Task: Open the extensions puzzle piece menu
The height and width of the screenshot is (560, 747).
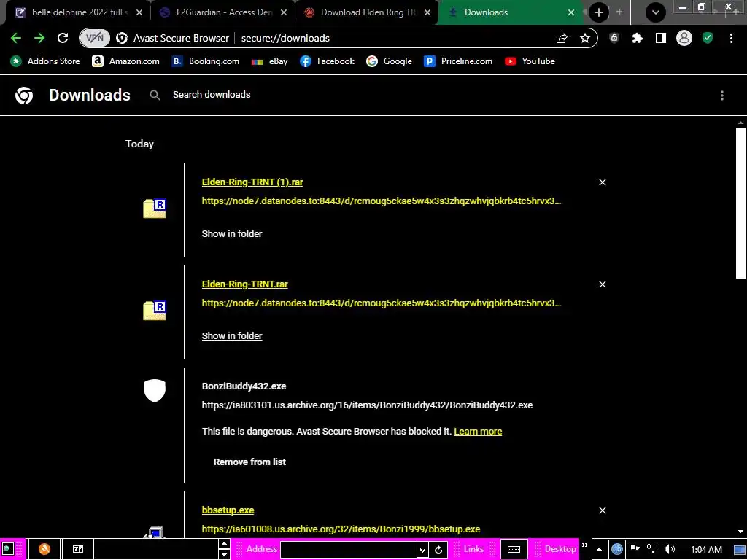Action: coord(638,38)
